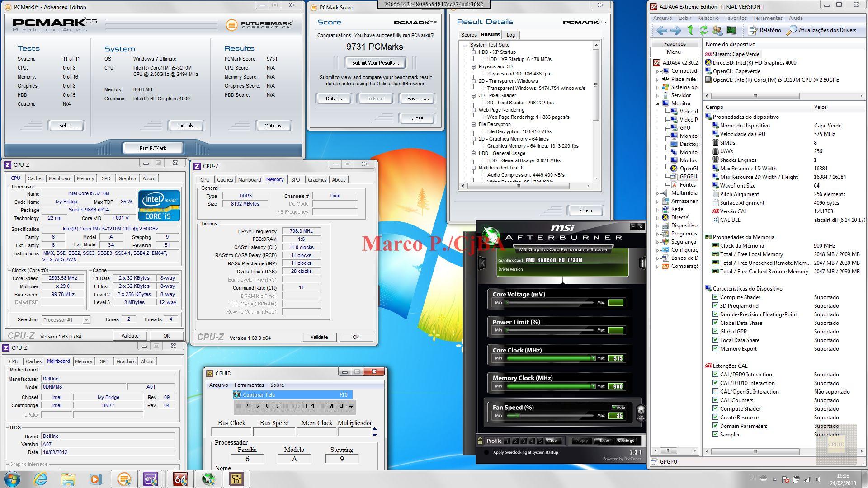The height and width of the screenshot is (488, 868).
Task: Toggle the 3D ProgramGrid checkbox
Action: tap(715, 305)
